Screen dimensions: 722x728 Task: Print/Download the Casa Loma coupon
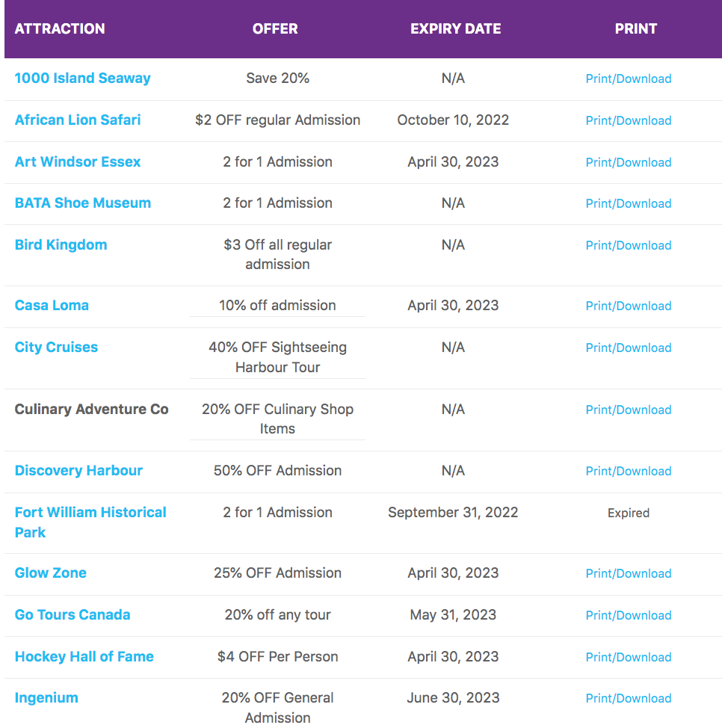point(629,306)
